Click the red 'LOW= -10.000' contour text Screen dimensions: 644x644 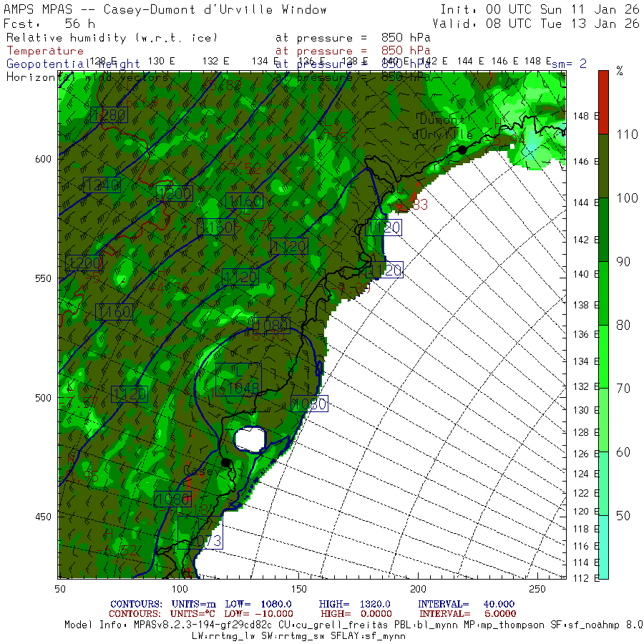point(259,614)
